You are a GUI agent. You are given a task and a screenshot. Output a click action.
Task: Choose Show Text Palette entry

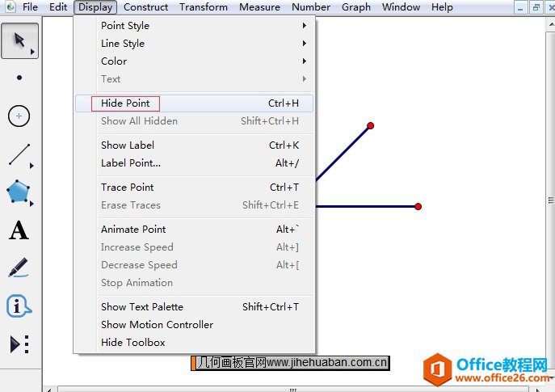(195, 306)
